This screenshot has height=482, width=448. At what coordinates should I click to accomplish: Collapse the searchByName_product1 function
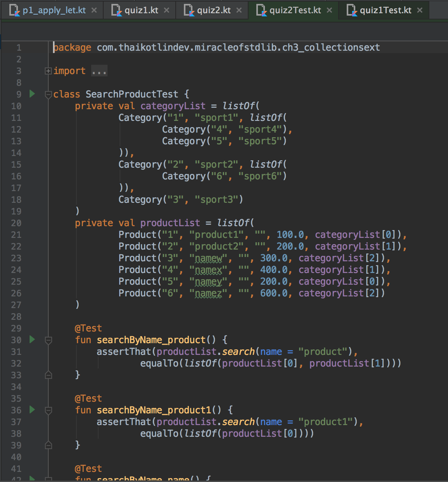tap(48, 410)
